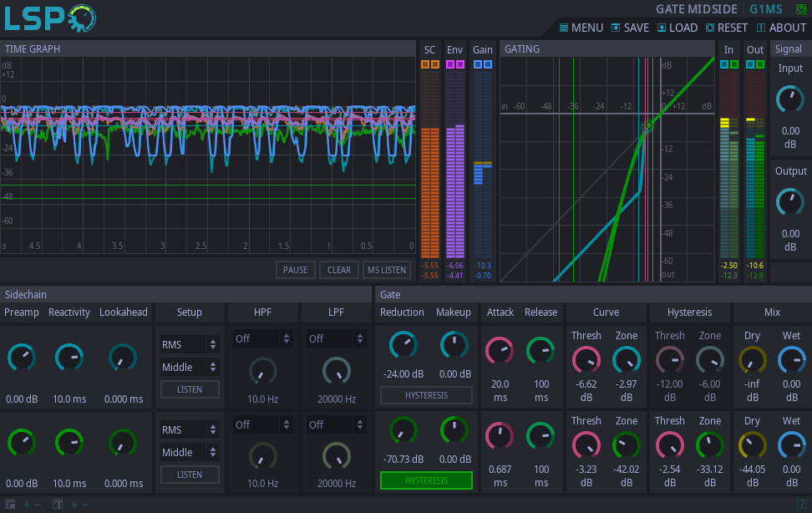Image resolution: width=812 pixels, height=513 pixels.
Task: Open the ABOUT dialog
Action: point(781,28)
